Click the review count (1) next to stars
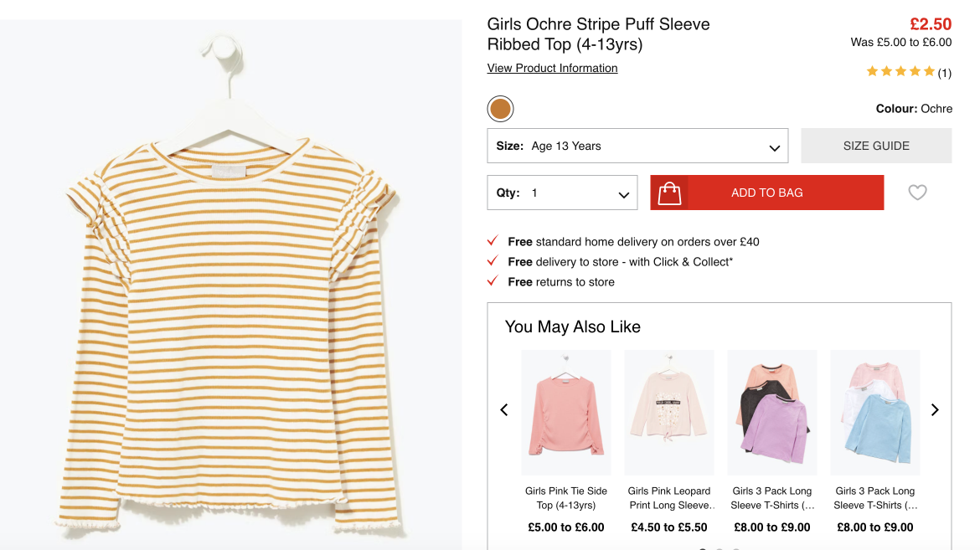 pyautogui.click(x=944, y=73)
